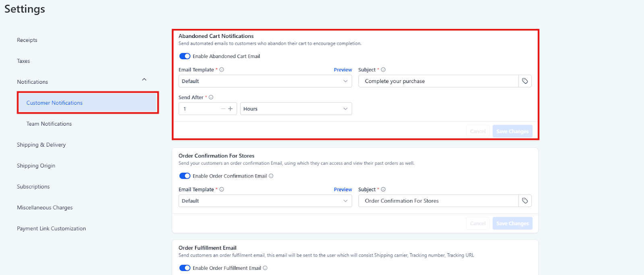Open the Abandoned Cart Email Template dropdown

[265, 81]
